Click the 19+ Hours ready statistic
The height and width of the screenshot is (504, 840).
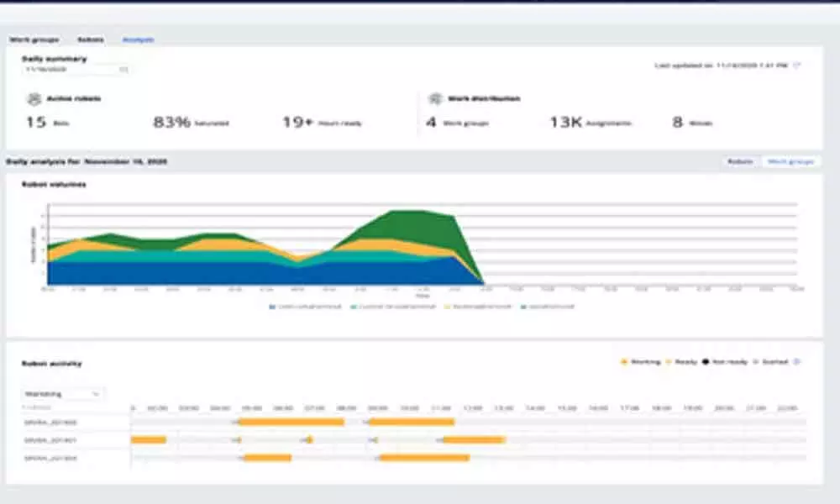coord(322,123)
